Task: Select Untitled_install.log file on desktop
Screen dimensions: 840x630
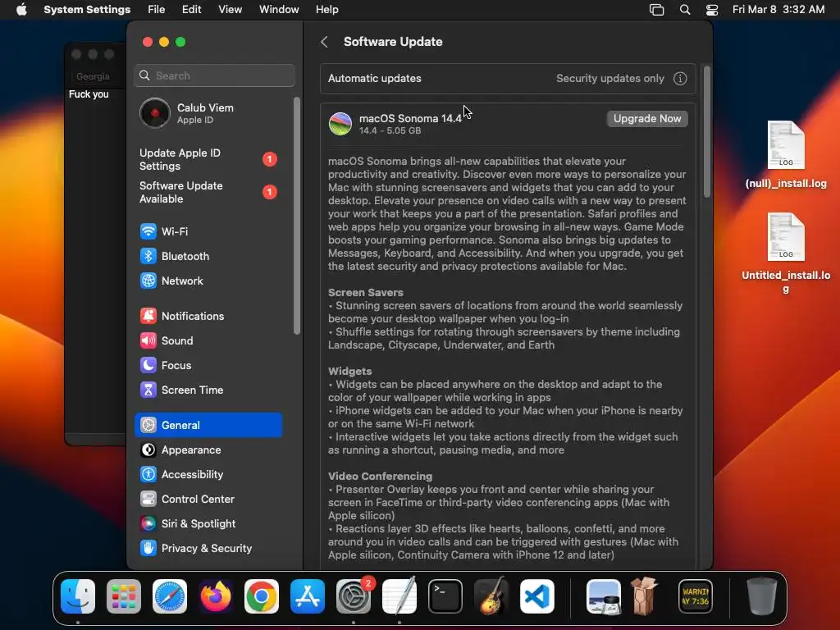Action: click(786, 253)
